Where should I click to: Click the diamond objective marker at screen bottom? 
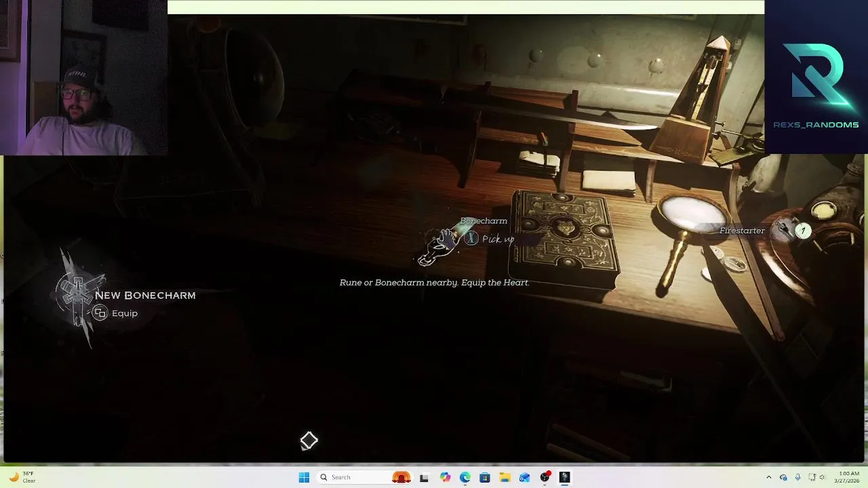point(309,441)
